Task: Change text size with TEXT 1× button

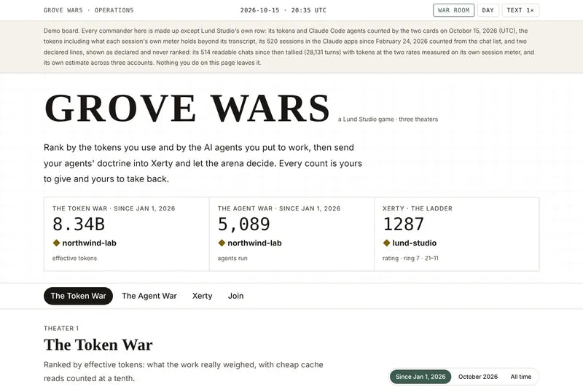Action: point(520,10)
